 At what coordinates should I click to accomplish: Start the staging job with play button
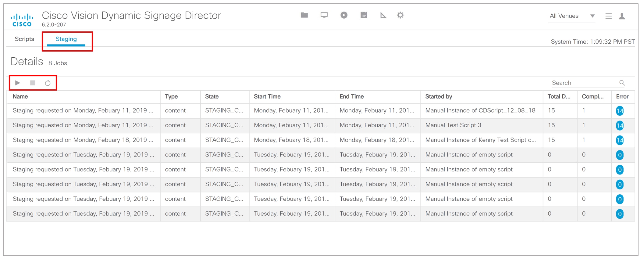(18, 83)
